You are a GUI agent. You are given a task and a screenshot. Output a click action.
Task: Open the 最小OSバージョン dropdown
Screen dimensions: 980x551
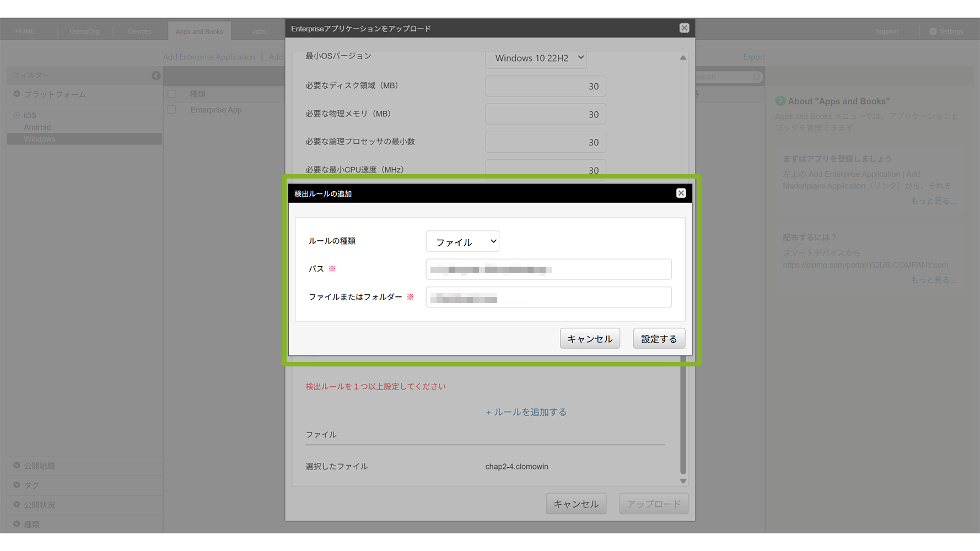pyautogui.click(x=536, y=58)
